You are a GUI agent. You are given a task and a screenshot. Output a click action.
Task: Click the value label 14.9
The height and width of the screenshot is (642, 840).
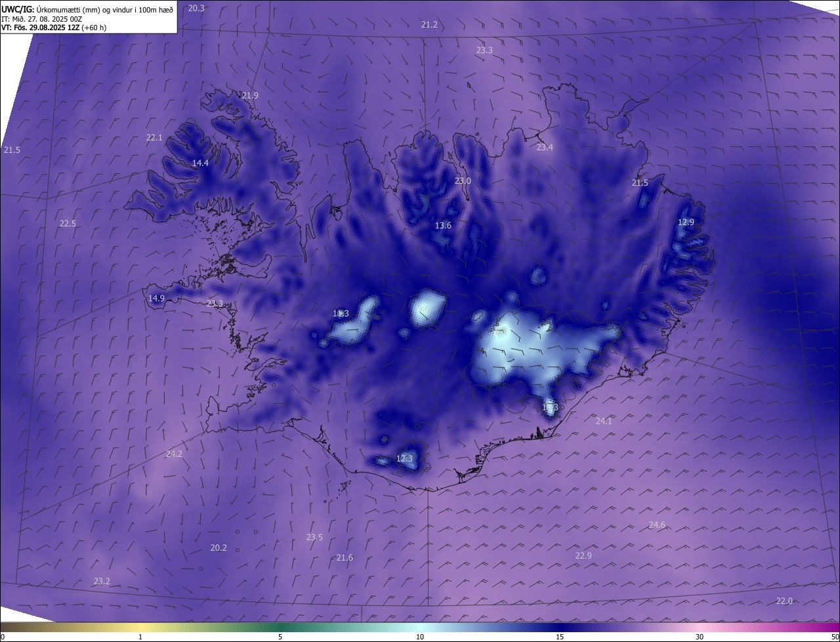(156, 298)
